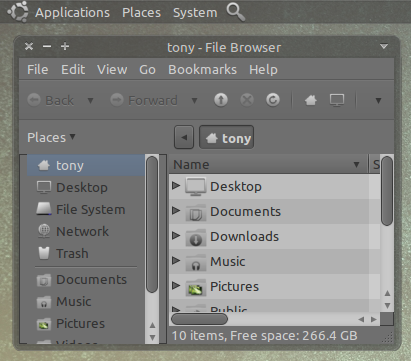
Task: Select Documents folder icon in file list
Action: tap(195, 212)
